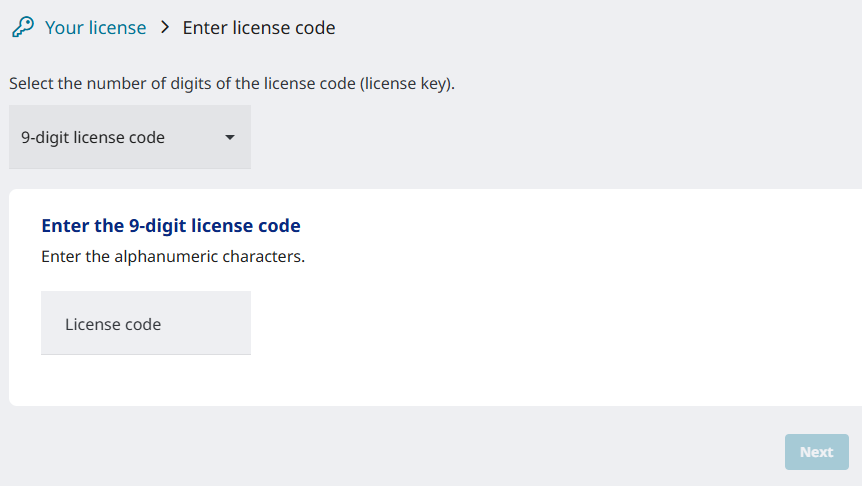The width and height of the screenshot is (862, 486).
Task: Open the 9-digit license code dropdown
Action: [130, 137]
